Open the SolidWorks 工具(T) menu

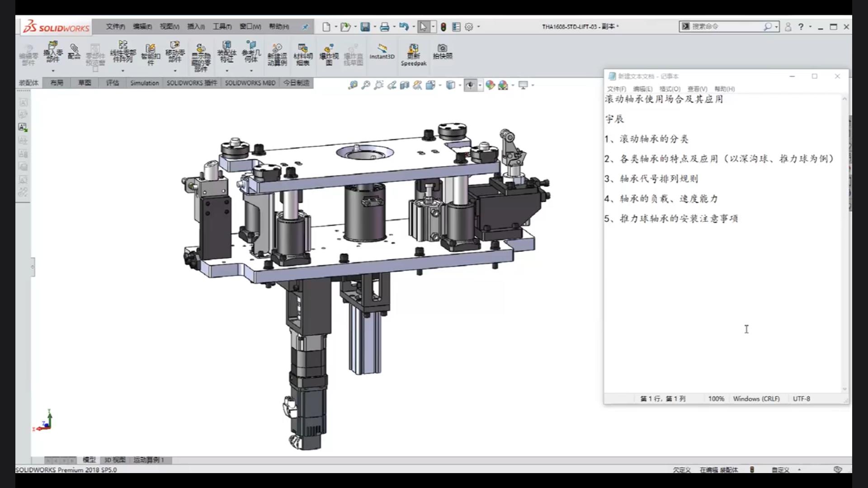[222, 27]
